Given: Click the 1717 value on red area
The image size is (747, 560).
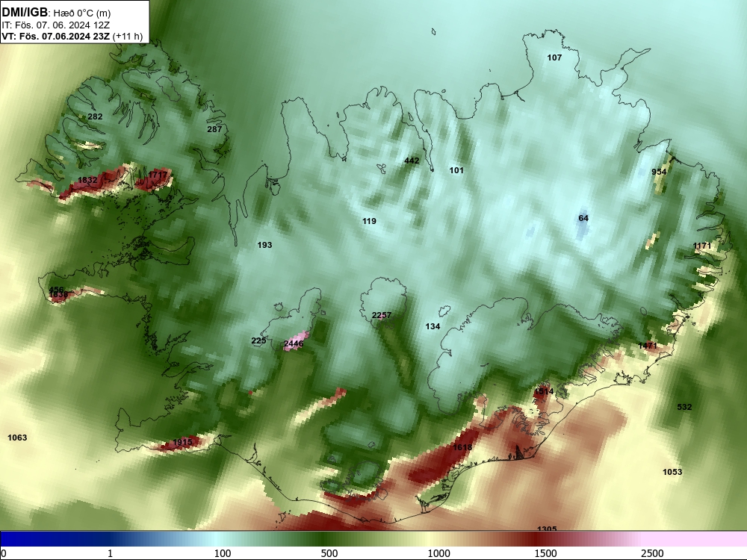Looking at the screenshot, I should point(157,175).
